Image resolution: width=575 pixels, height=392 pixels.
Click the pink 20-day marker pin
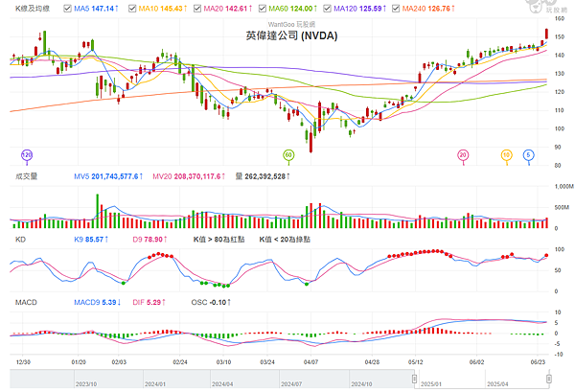[x=463, y=155]
